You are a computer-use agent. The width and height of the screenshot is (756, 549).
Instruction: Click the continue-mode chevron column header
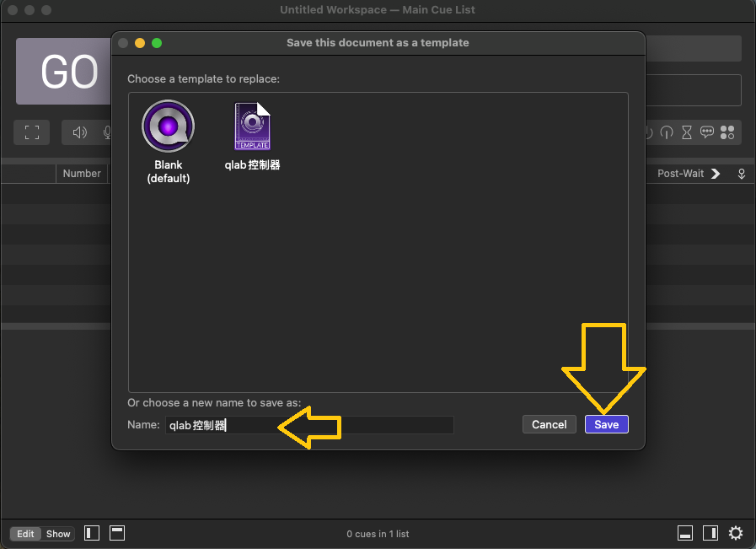point(716,174)
